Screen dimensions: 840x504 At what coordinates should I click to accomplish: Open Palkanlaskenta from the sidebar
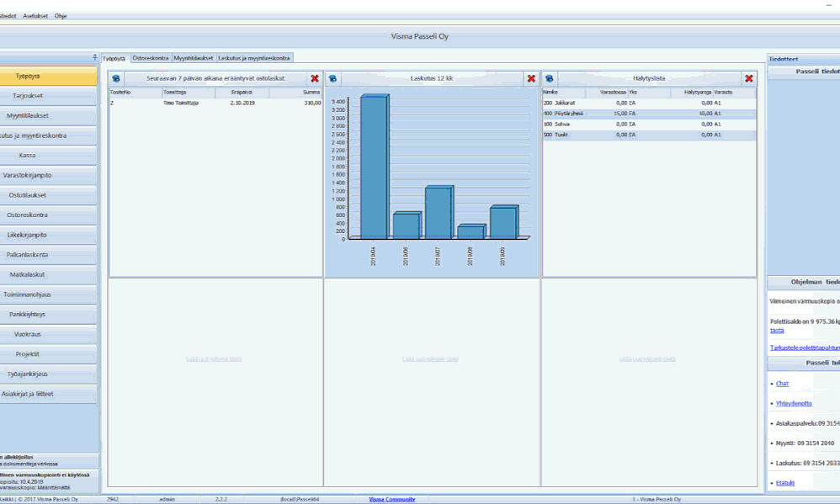48,254
